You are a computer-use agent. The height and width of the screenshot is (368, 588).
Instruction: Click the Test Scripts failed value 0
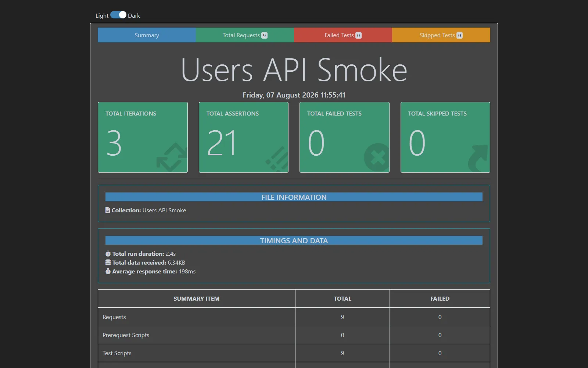pyautogui.click(x=440, y=353)
